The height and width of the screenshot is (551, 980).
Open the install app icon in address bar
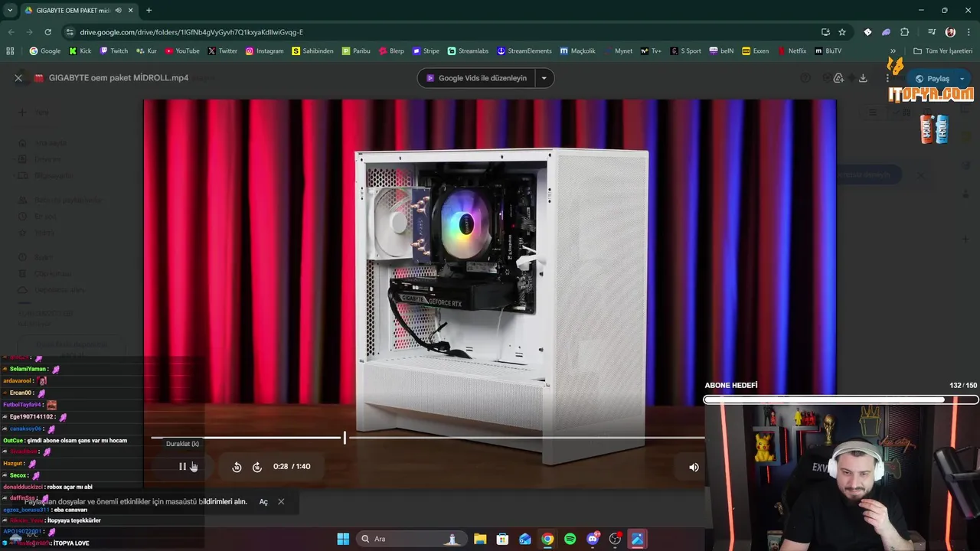pyautogui.click(x=825, y=32)
